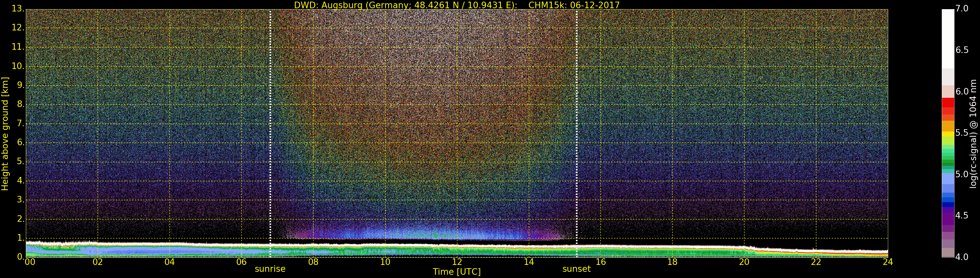Click the '5.0' value on the colorbar scale
The width and height of the screenshot is (980, 278).
[962, 174]
